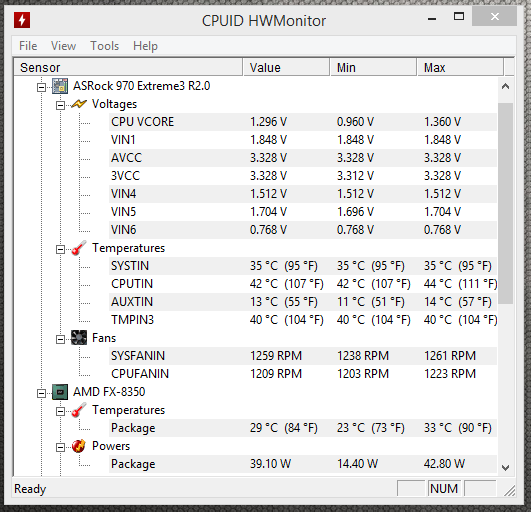531x512 pixels.
Task: Click the window resize grip corner
Action: (510, 491)
